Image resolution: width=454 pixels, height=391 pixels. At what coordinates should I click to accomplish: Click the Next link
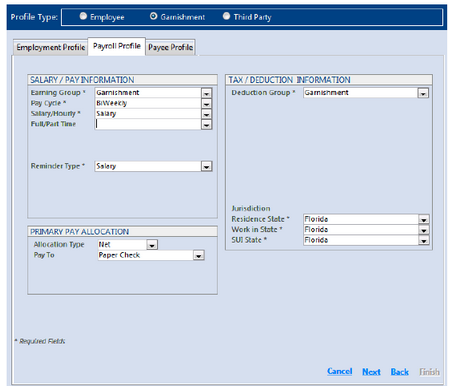tap(371, 372)
